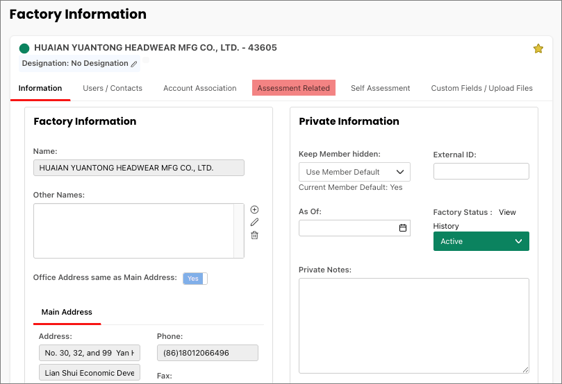The height and width of the screenshot is (384, 562).
Task: Open Custom Fields / Upload Files tab
Action: 482,88
